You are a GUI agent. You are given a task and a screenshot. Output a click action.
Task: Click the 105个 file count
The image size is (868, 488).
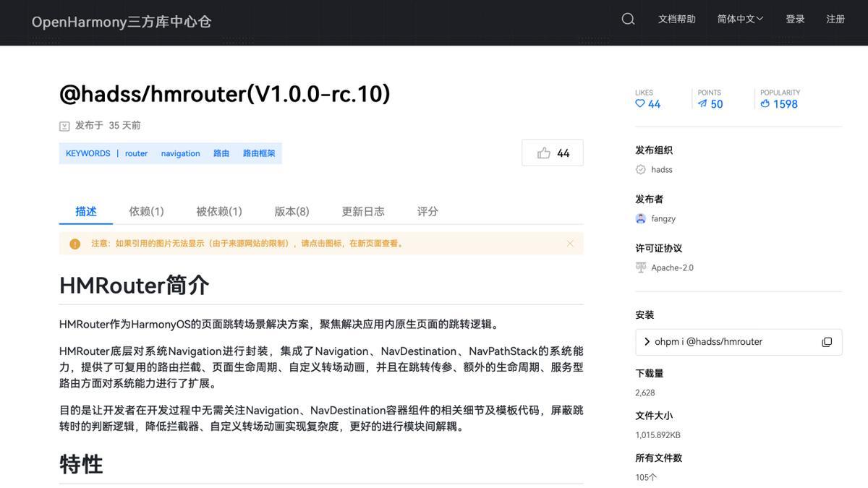click(646, 477)
